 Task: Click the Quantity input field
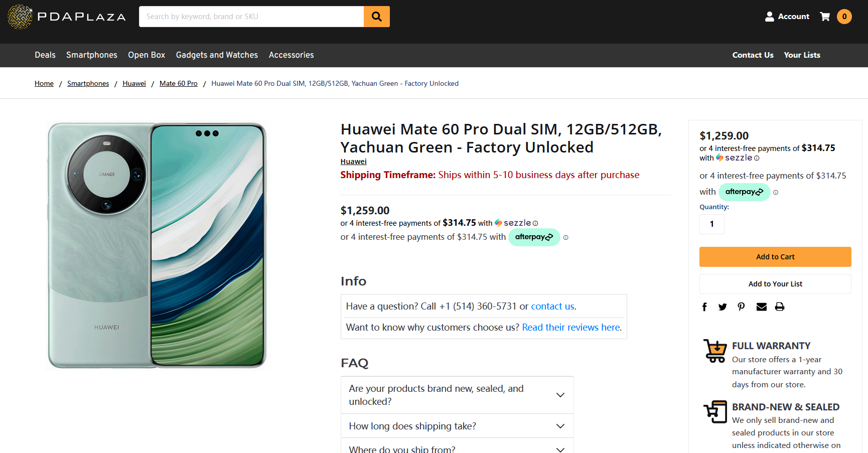tap(711, 224)
